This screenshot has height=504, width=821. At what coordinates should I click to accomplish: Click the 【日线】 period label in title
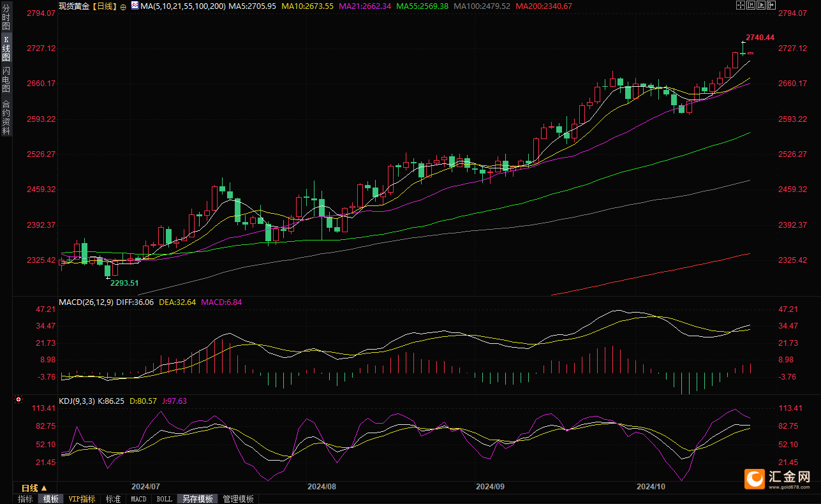(104, 6)
